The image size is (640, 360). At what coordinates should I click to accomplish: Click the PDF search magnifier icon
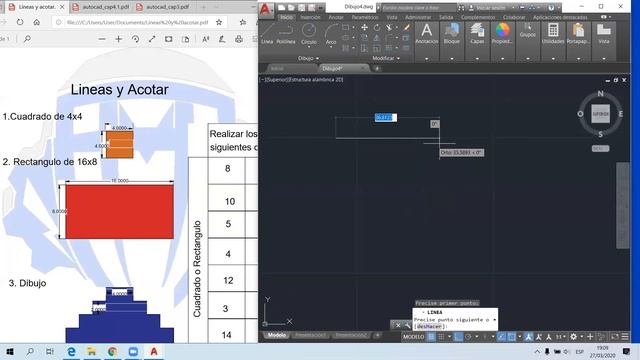tap(27, 39)
